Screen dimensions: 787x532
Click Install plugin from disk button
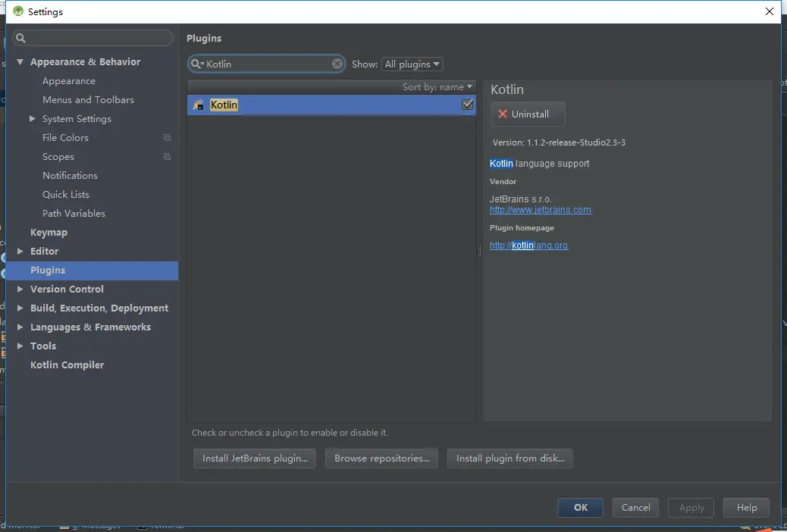tap(510, 458)
